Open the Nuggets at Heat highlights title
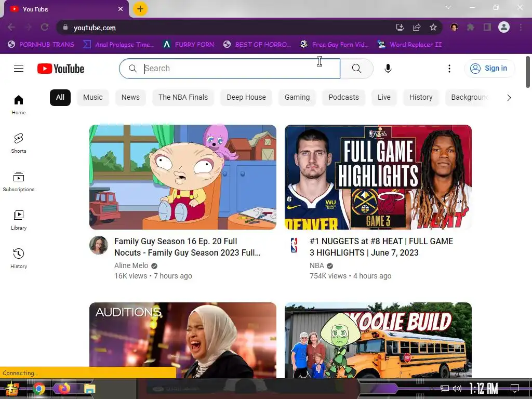Screen dimensions: 532x399 point(381,247)
